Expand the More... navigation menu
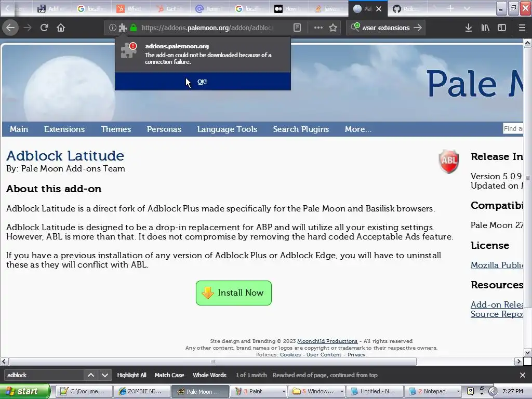The height and width of the screenshot is (399, 532). click(x=358, y=129)
